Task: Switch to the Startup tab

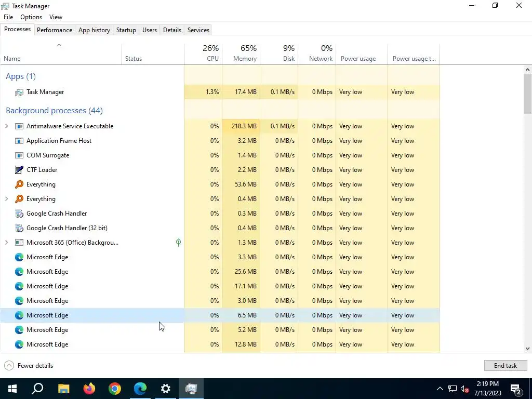Action: [x=126, y=30]
